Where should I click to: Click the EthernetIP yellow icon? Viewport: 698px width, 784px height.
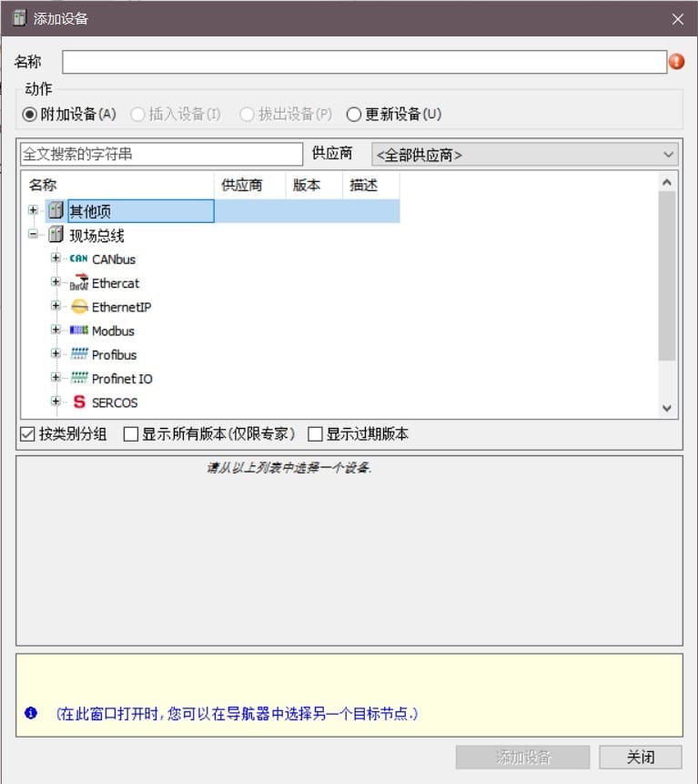point(79,307)
